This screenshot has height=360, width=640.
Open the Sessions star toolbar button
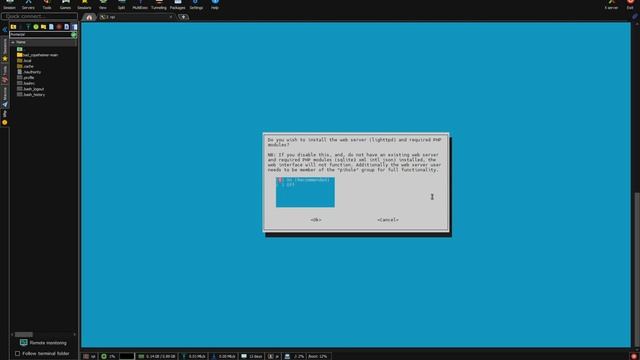tap(84, 5)
